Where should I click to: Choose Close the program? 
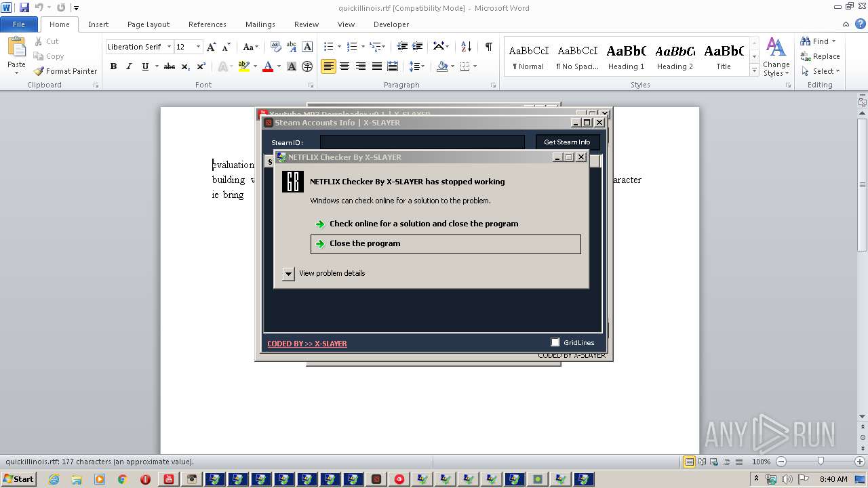[446, 244]
